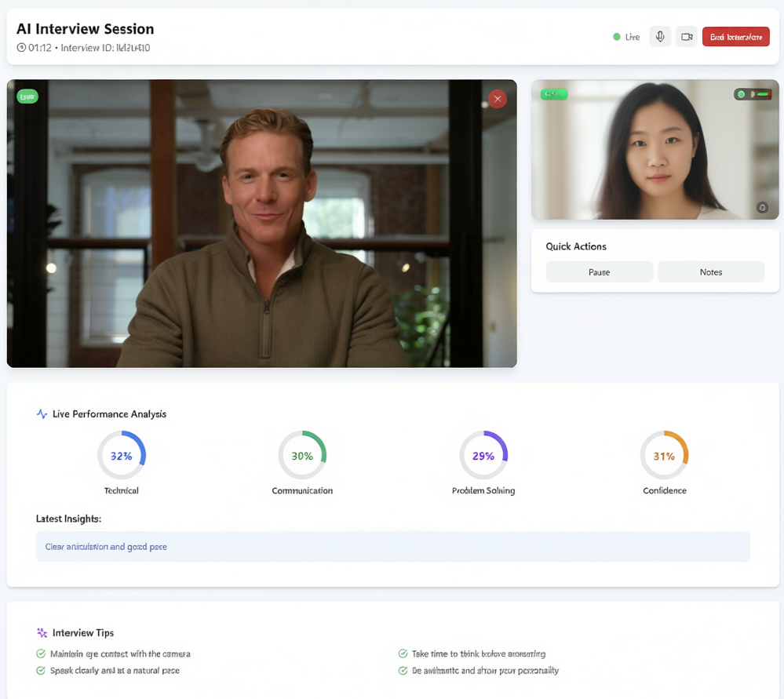Click the camera icon on your self-view
This screenshot has height=699, width=784.
[762, 207]
